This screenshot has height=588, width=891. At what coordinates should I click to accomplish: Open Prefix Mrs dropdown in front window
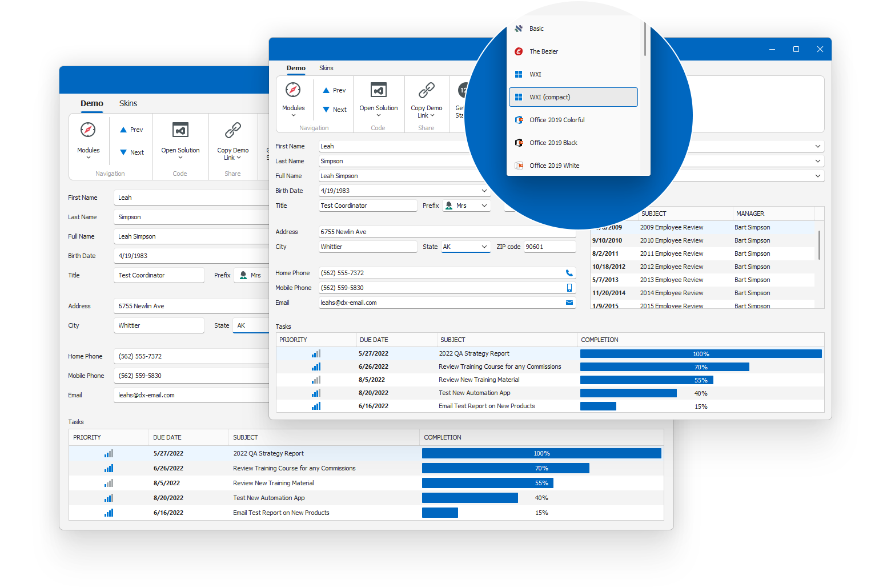click(484, 206)
